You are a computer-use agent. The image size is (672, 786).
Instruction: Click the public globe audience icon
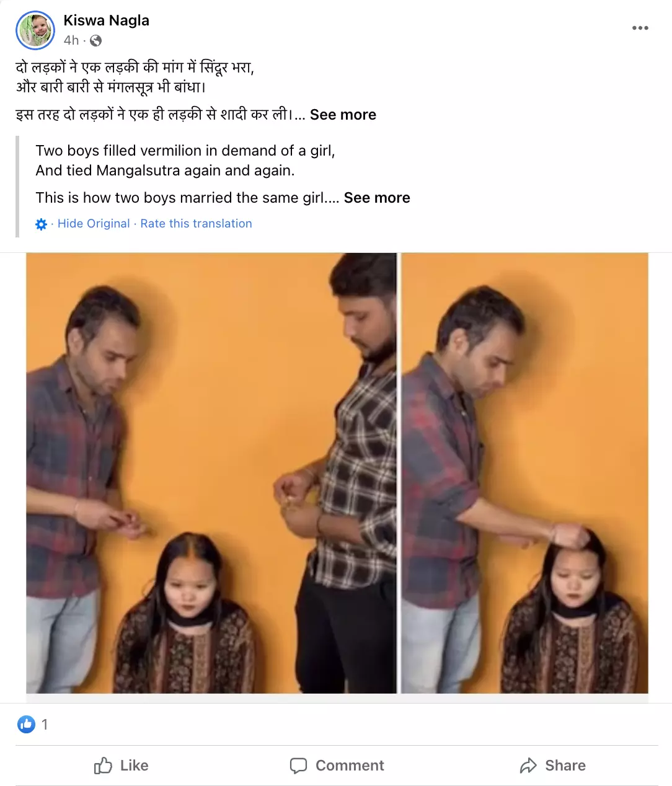95,41
